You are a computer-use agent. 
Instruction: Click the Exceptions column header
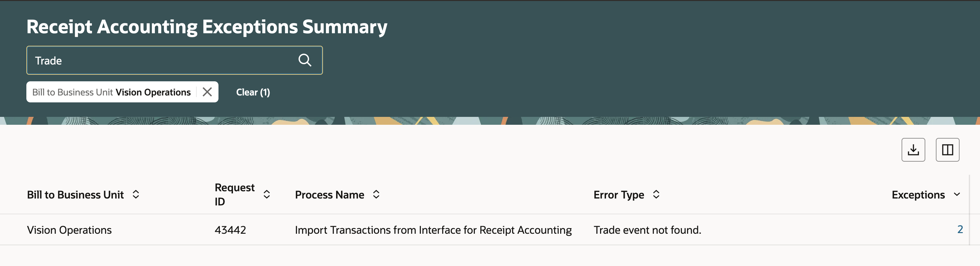[918, 195]
